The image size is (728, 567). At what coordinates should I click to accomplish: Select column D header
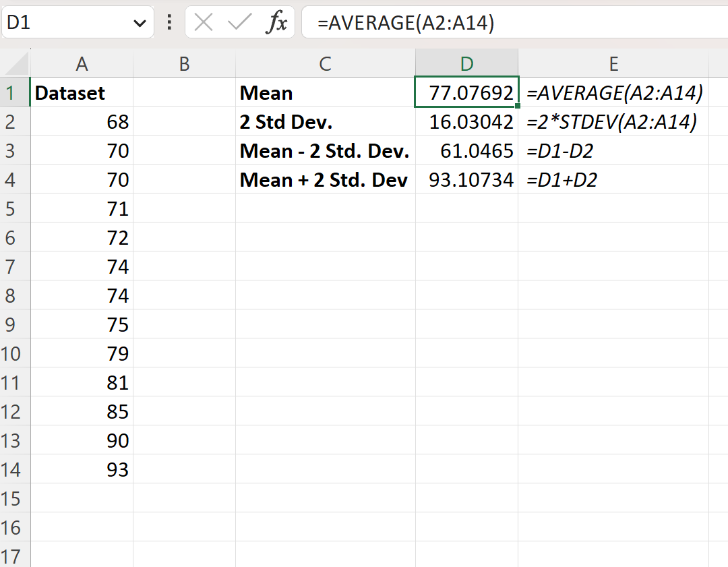coord(466,63)
